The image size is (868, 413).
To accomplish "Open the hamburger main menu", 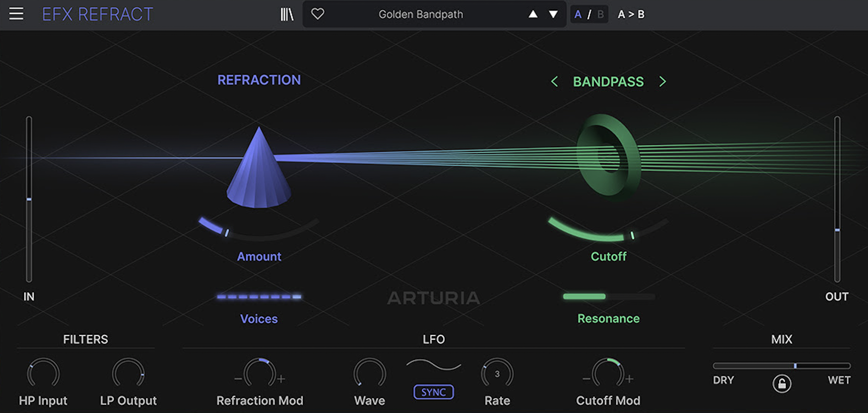I will point(16,14).
